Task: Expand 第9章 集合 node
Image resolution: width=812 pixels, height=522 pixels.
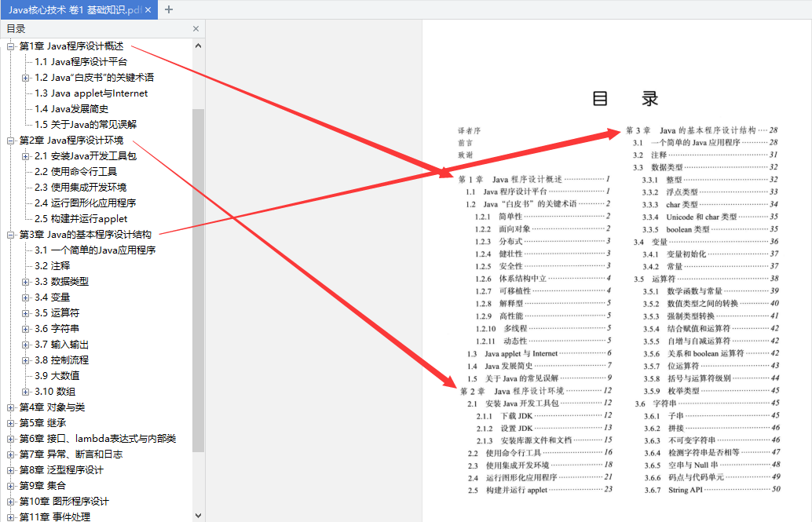Action: pos(10,486)
